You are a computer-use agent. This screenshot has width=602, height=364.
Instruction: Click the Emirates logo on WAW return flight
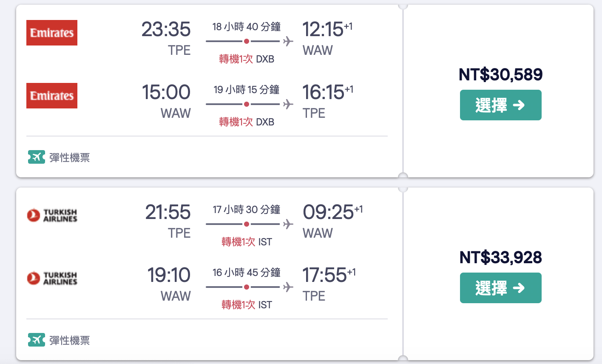[x=52, y=96]
